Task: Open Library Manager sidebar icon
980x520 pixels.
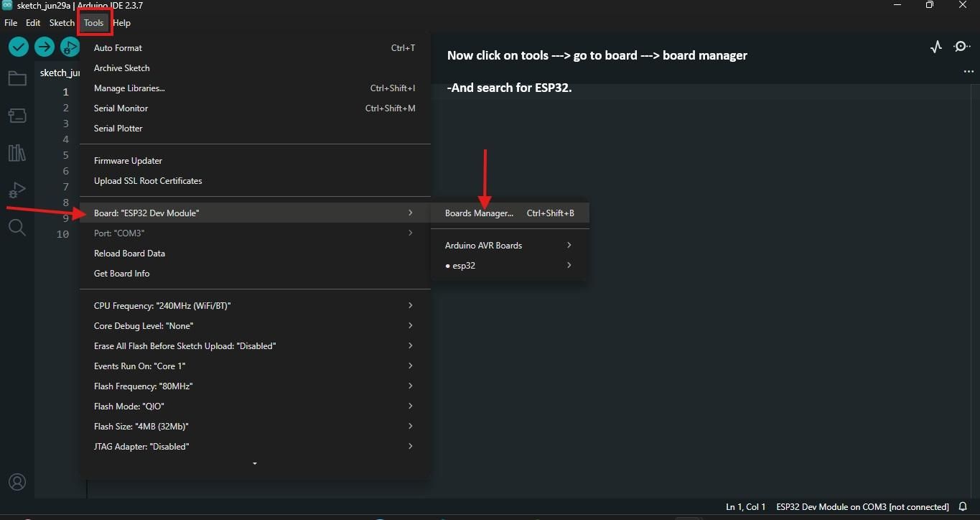Action: click(x=17, y=152)
